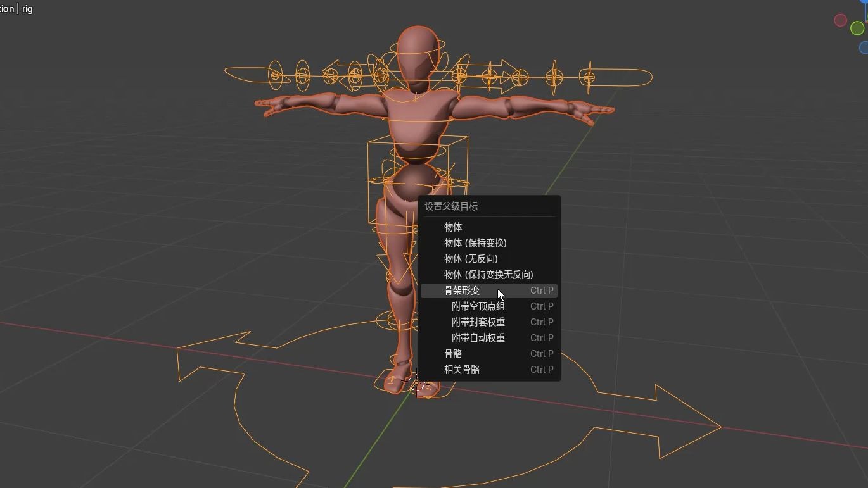Choose '物体 (无反向)' from the menu

469,258
